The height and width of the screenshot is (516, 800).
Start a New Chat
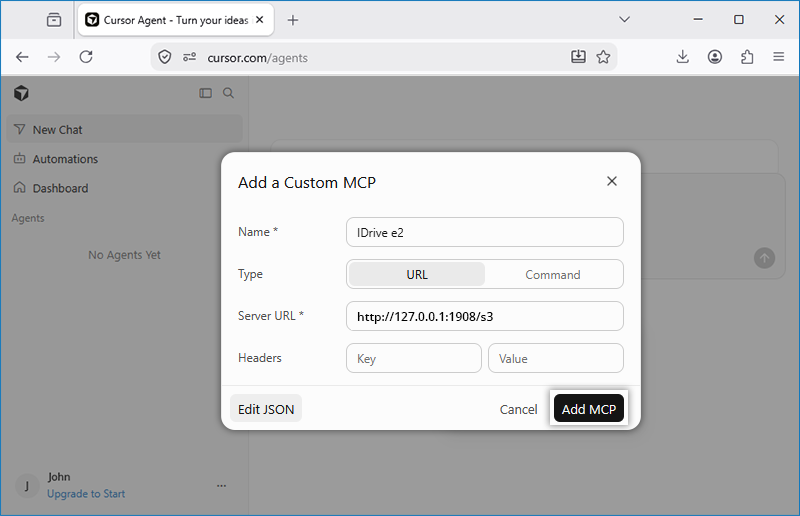pos(124,130)
